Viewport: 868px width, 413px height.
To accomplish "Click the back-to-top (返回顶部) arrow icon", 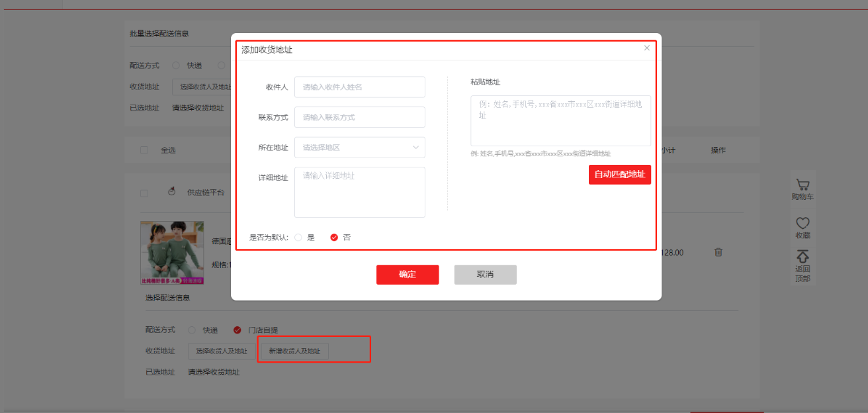I will coord(803,256).
